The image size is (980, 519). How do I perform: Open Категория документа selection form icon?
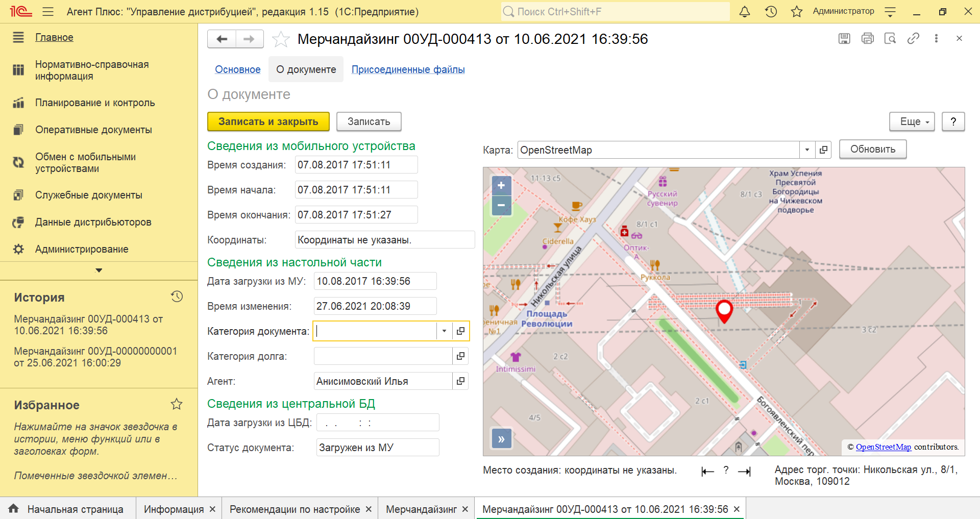click(460, 331)
